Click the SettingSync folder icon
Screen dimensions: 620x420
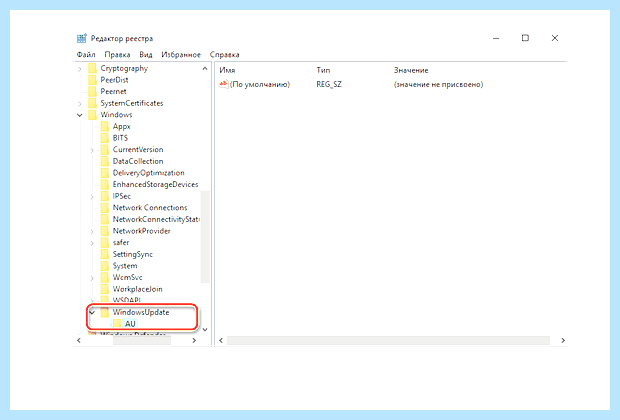(x=105, y=254)
